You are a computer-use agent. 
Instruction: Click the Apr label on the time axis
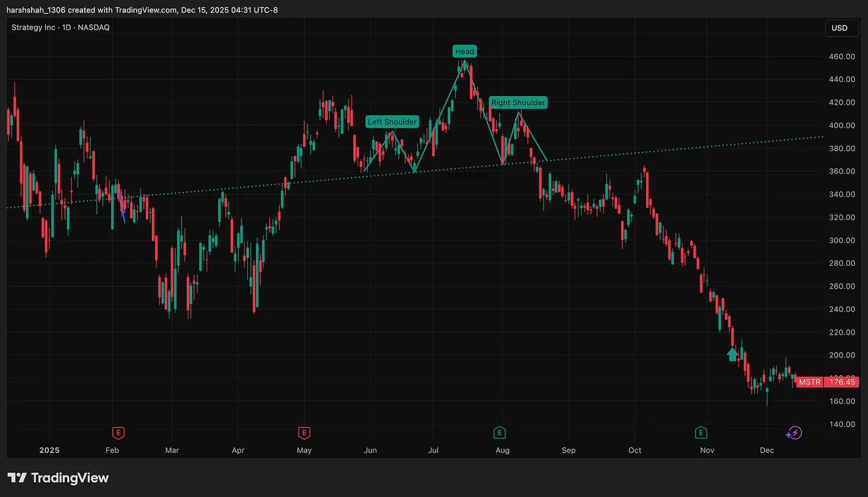(238, 451)
